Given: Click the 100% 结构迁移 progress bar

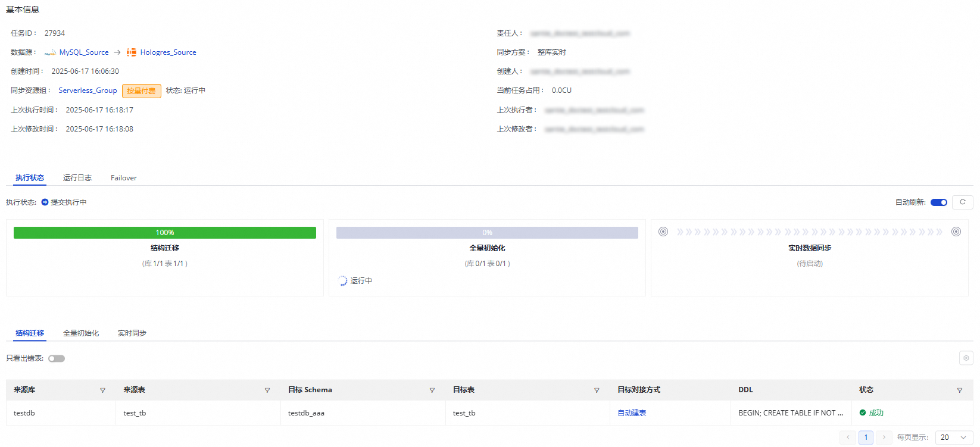Looking at the screenshot, I should point(165,233).
